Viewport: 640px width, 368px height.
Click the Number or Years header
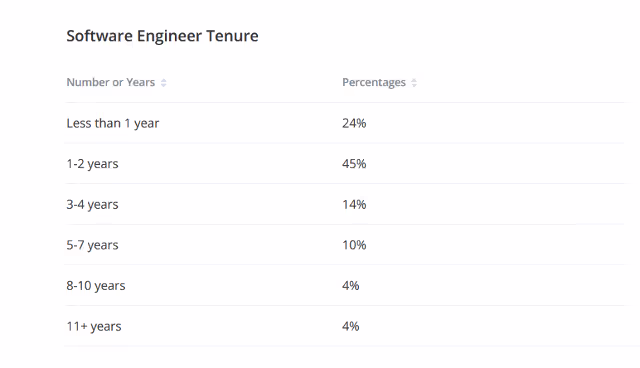point(111,82)
